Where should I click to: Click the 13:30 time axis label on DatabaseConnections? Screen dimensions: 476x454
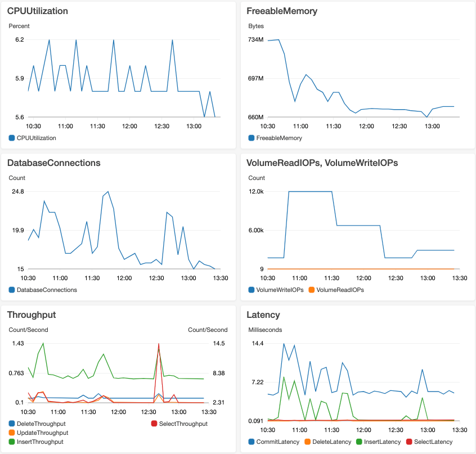click(x=219, y=278)
